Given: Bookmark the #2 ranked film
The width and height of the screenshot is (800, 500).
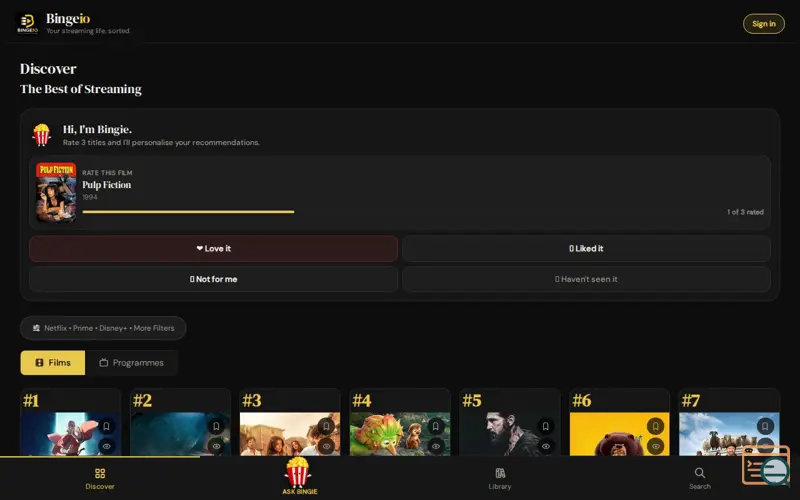Looking at the screenshot, I should pyautogui.click(x=216, y=426).
